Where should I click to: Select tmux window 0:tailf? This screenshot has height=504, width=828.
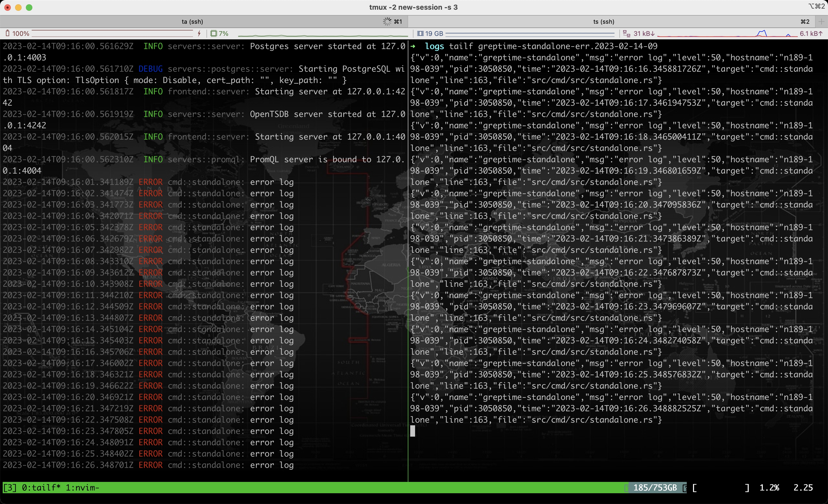point(41,488)
